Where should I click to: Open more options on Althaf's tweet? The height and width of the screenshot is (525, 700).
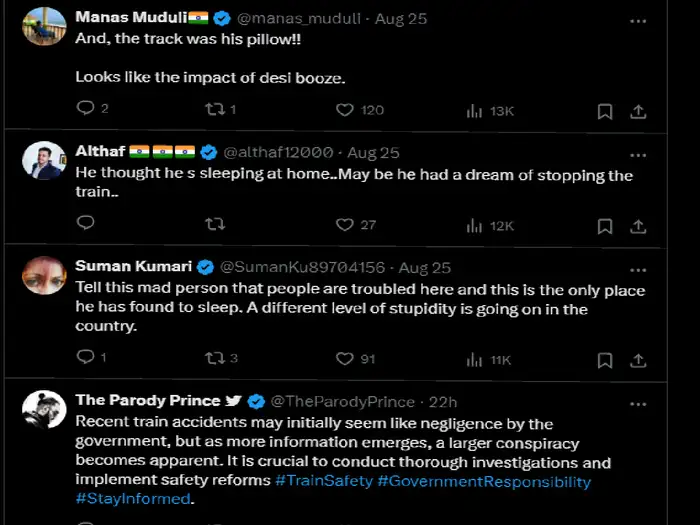[x=638, y=152]
